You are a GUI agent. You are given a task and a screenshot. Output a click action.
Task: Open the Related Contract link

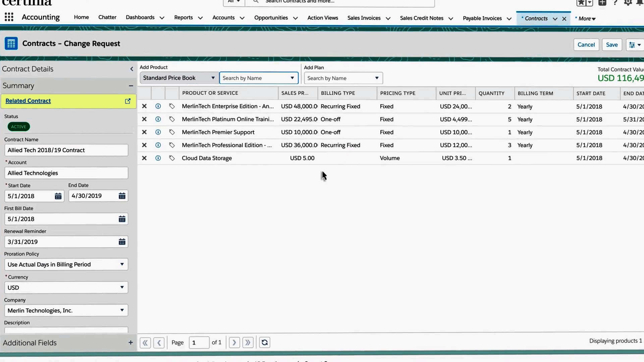point(28,101)
